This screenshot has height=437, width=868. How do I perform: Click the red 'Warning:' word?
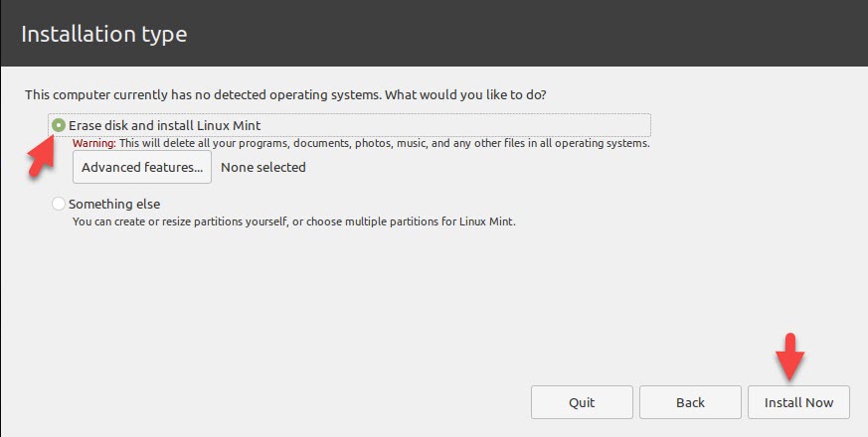(94, 143)
